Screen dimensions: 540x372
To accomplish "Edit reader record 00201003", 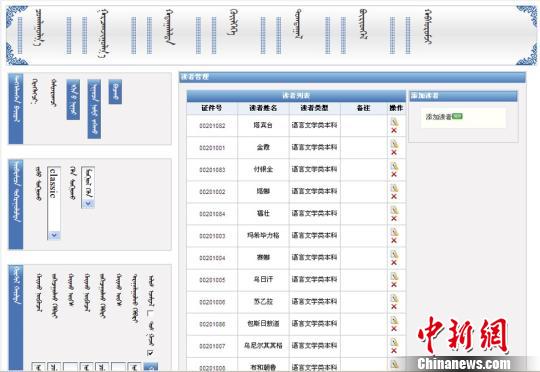I will click(x=394, y=232).
